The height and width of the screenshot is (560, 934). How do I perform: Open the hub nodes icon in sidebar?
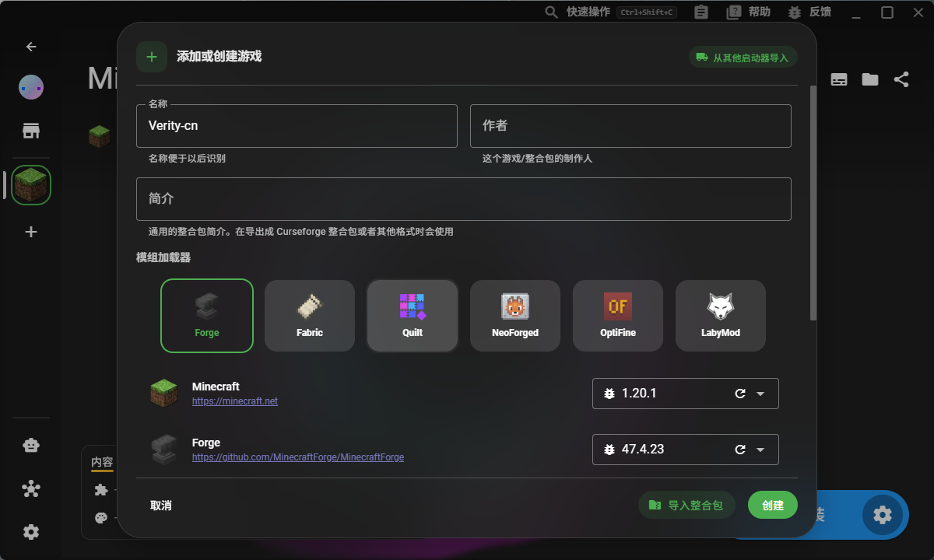[x=31, y=488]
